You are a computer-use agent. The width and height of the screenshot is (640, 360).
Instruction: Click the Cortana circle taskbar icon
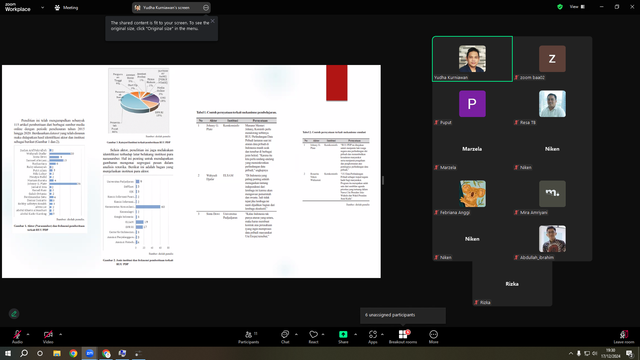[40, 353]
